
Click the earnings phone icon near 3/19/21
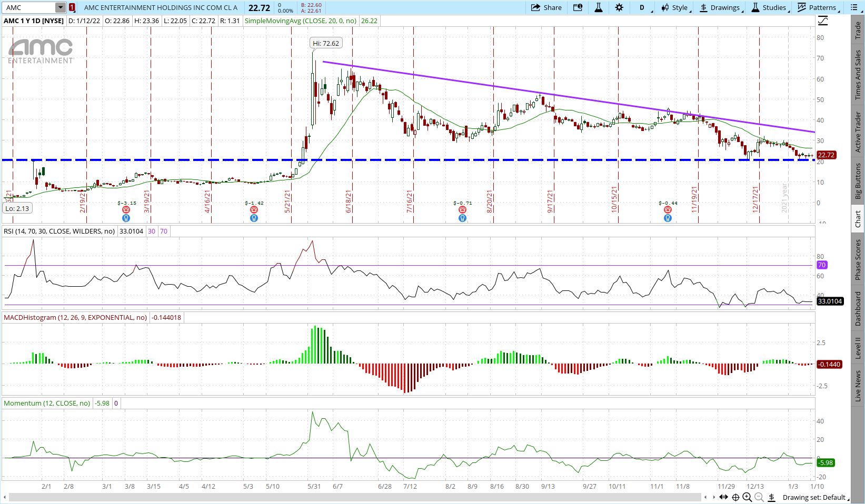[x=126, y=210]
